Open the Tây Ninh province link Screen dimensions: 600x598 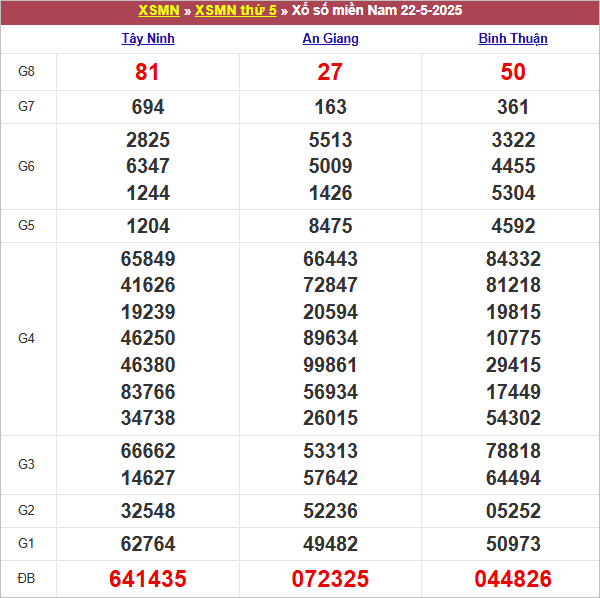click(148, 39)
